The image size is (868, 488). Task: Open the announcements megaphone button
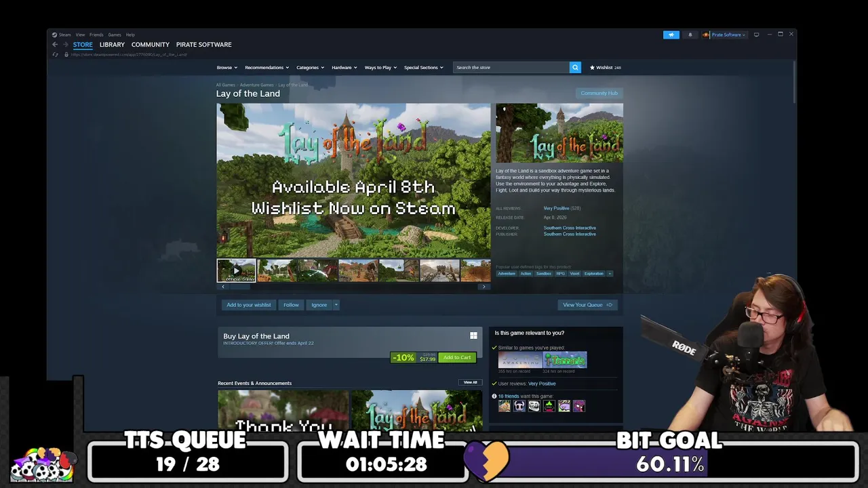[x=671, y=35]
